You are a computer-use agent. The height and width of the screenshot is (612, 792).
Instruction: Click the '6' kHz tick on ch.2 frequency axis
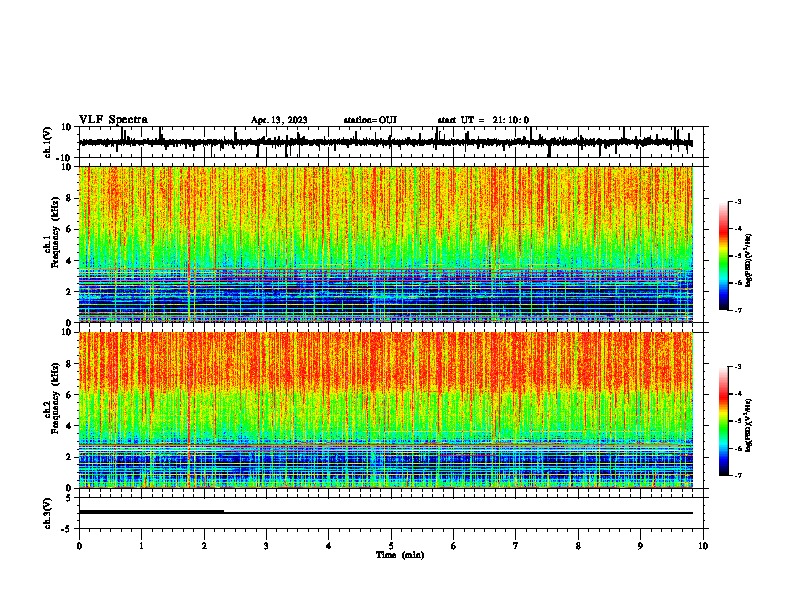69,395
